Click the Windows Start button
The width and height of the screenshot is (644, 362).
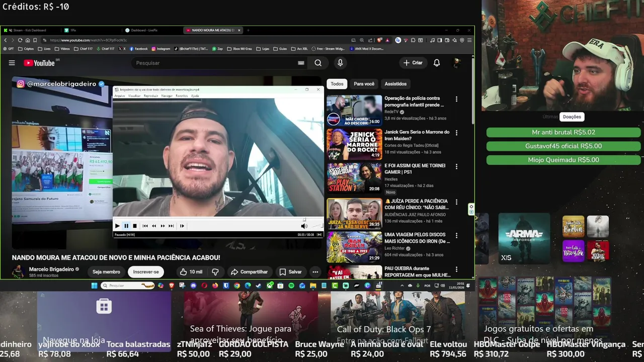coord(94,286)
